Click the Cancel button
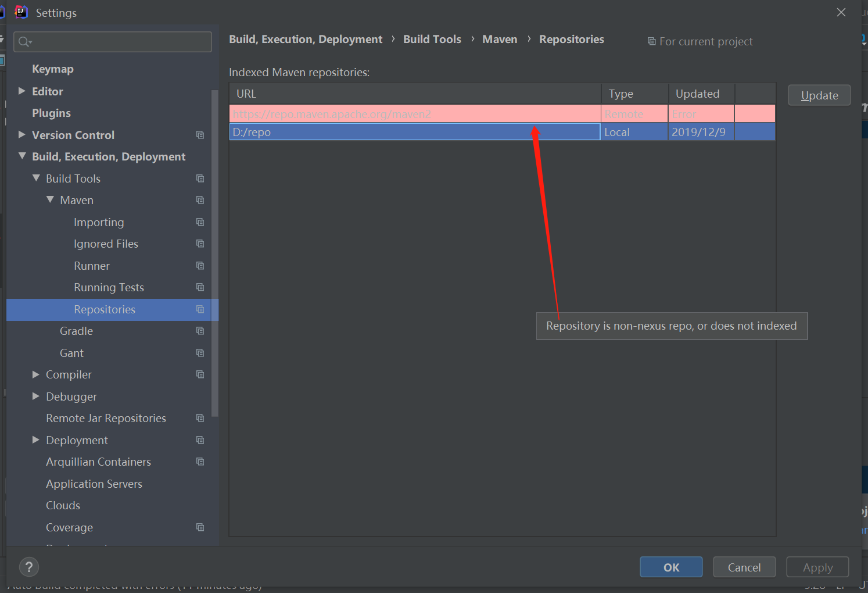This screenshot has width=868, height=593. click(744, 567)
